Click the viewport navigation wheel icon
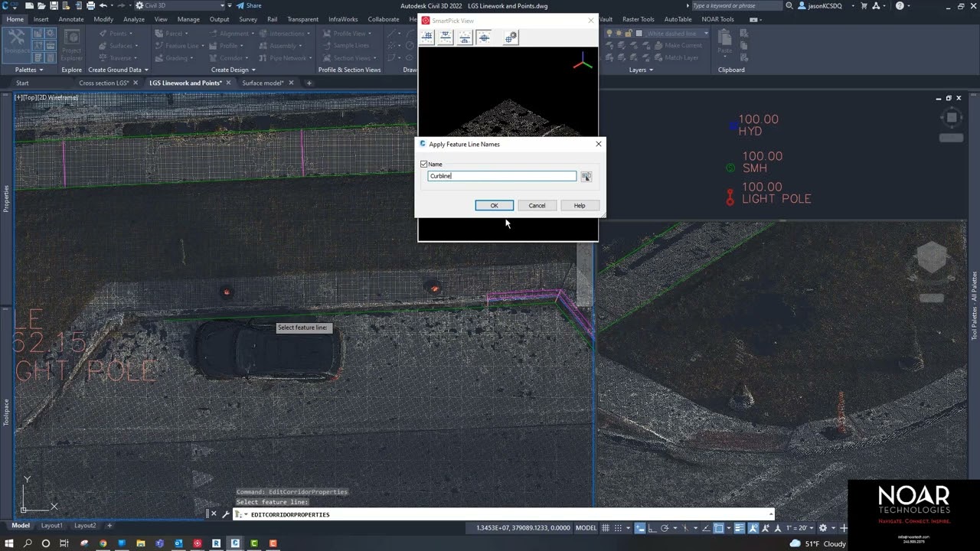This screenshot has height=551, width=980. click(952, 118)
